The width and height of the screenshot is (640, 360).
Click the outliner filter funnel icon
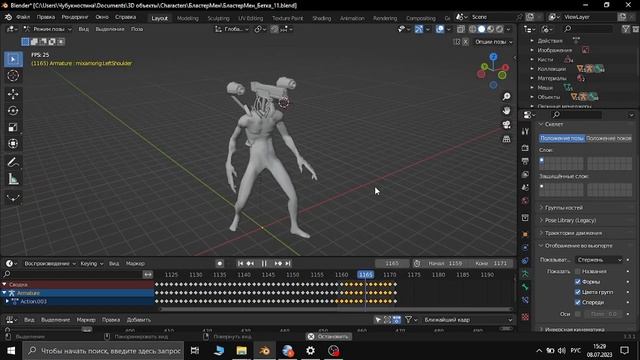click(626, 29)
